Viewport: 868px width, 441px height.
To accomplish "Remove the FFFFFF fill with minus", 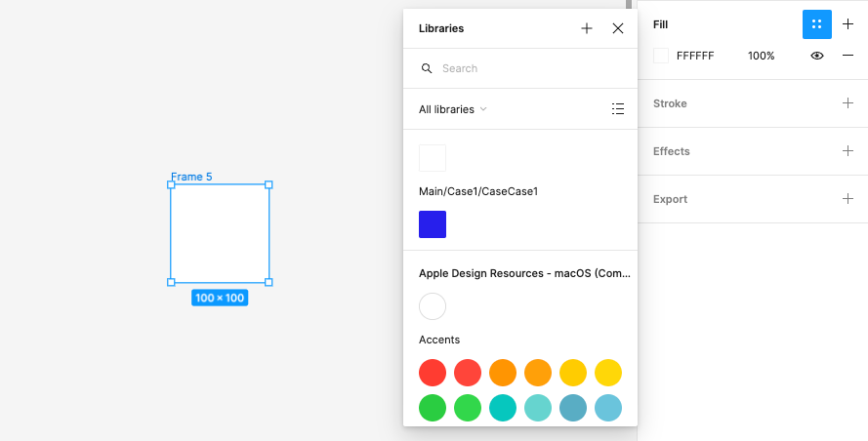I will (847, 56).
